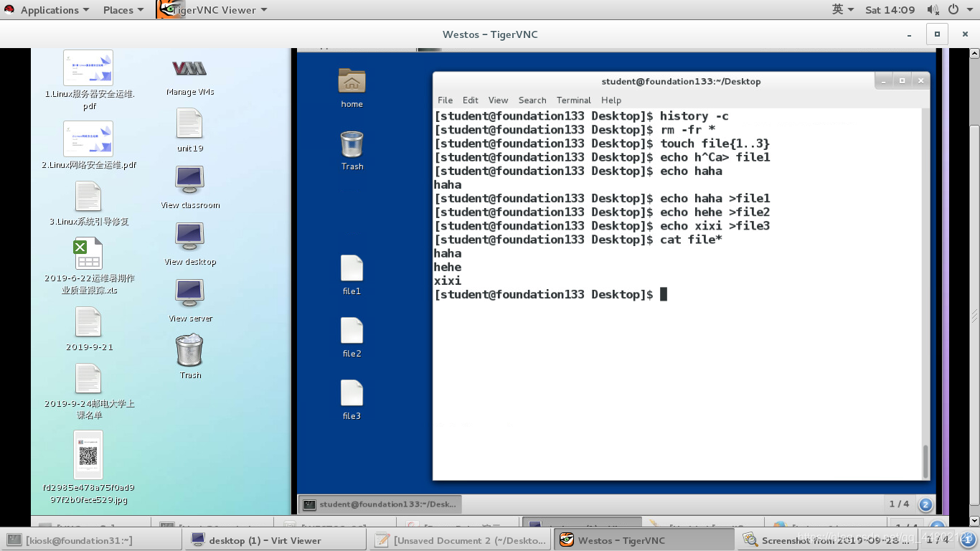980x551 pixels.
Task: Click the terminal window title bar
Action: [x=680, y=81]
